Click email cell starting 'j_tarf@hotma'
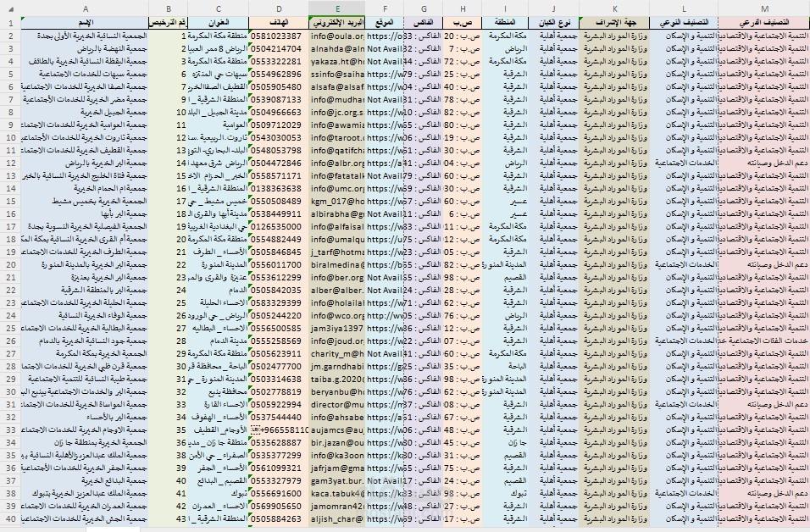The width and height of the screenshot is (810, 532). (337, 252)
